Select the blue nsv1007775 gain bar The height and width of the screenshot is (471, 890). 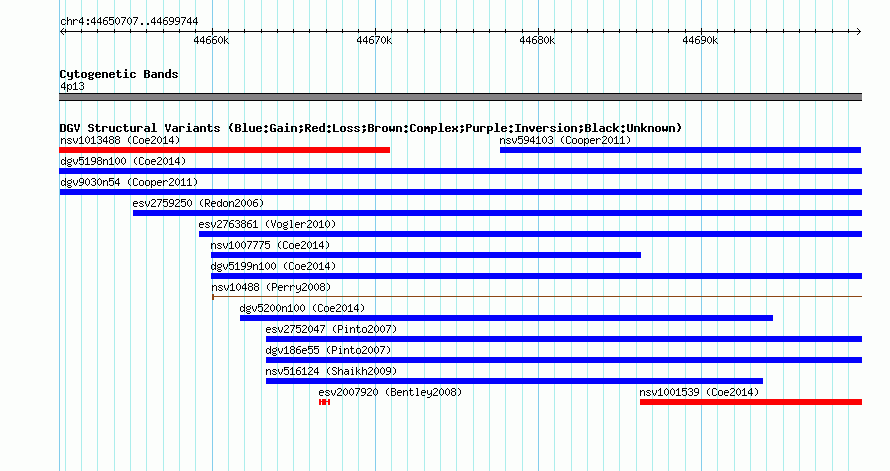point(426,255)
